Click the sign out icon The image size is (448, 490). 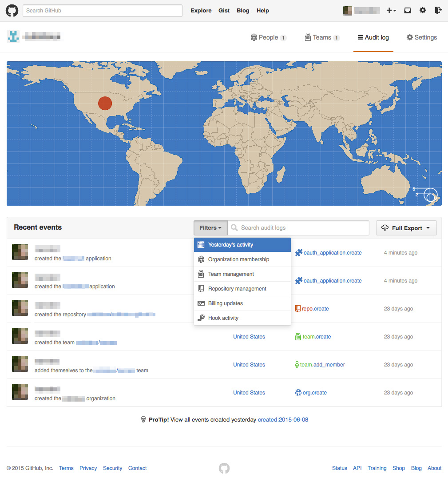pyautogui.click(x=438, y=11)
